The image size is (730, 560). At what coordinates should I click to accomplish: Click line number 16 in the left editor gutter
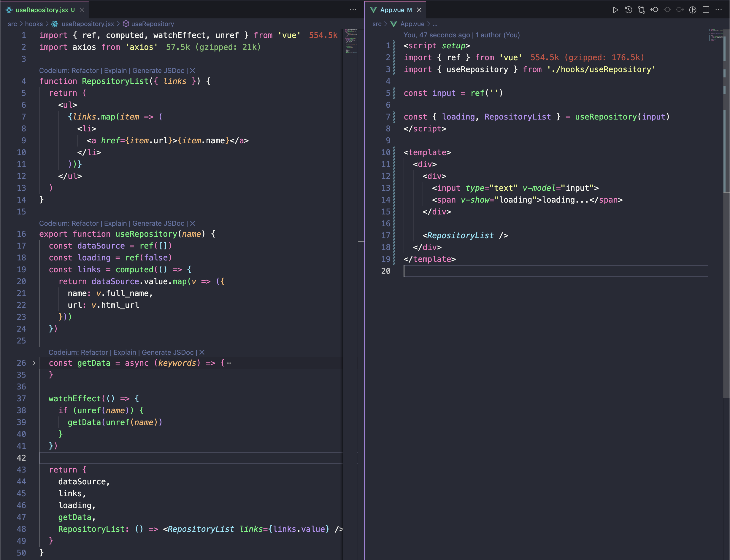(21, 234)
